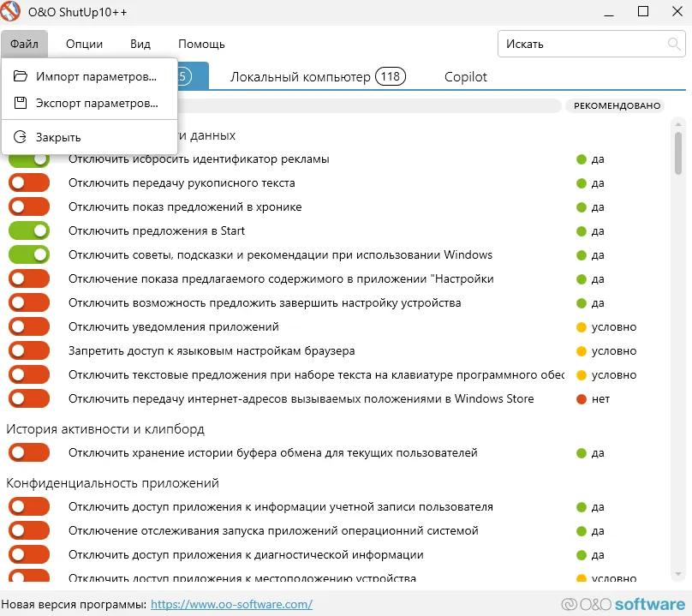Viewport: 692px width, 616px height.
Task: Toggle off suggestions in Start switch
Action: (29, 231)
